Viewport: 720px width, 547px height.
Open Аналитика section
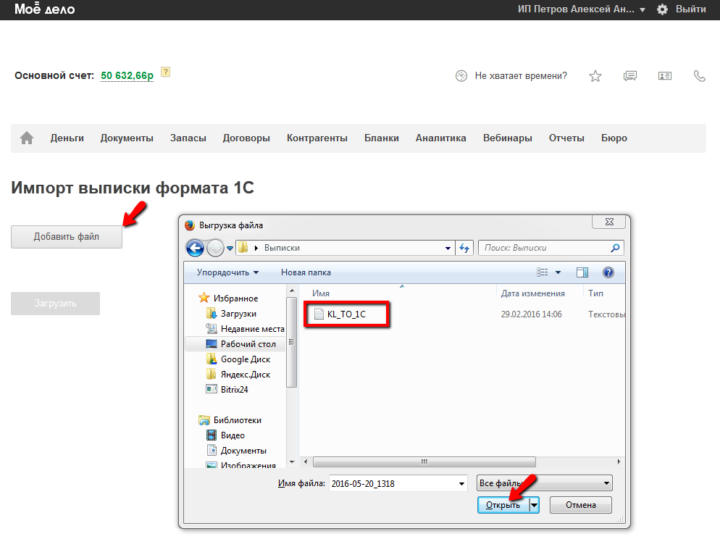point(441,138)
